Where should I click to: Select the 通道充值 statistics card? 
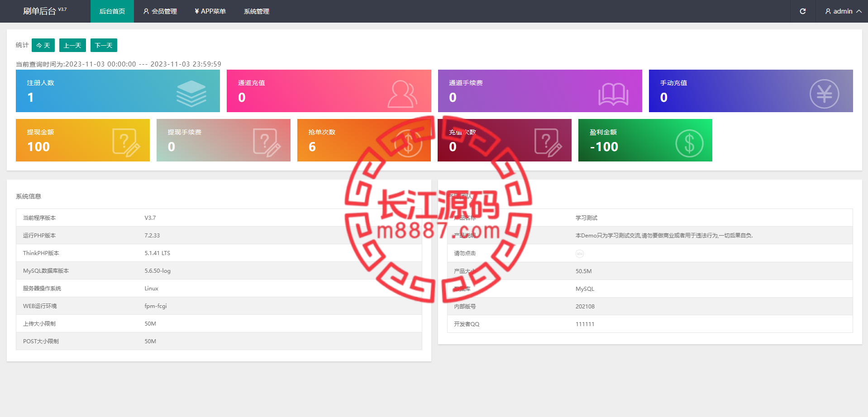(329, 91)
